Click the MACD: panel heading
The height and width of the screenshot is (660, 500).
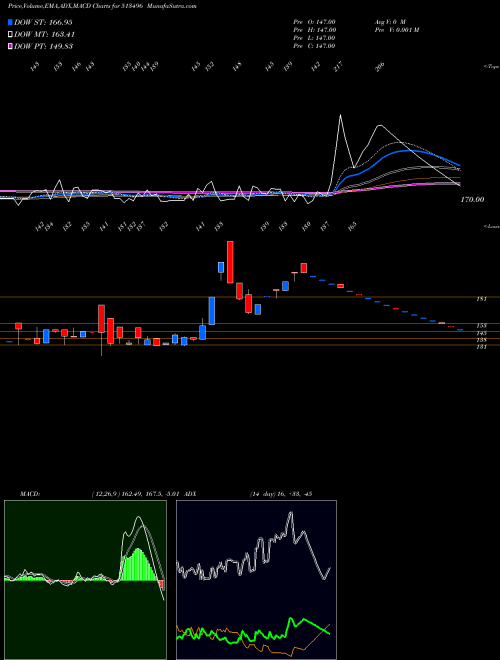[x=30, y=494]
